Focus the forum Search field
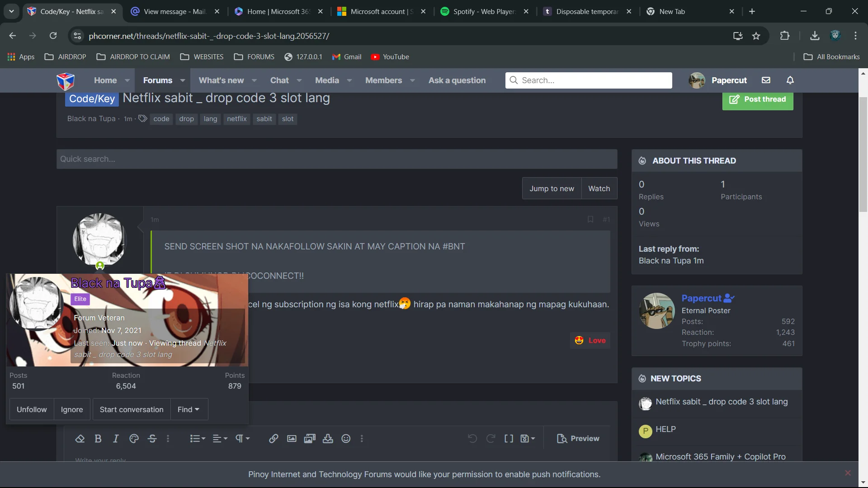Viewport: 868px width, 488px height. 589,80
